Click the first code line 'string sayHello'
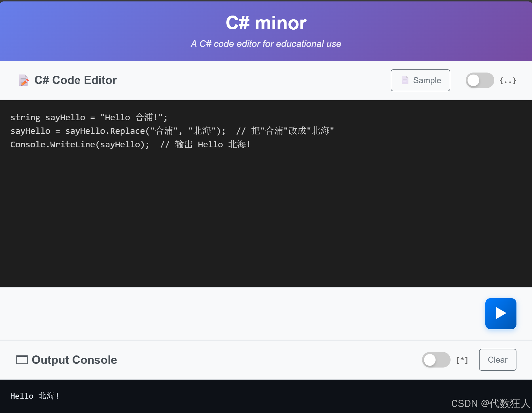532x413 pixels. click(x=89, y=117)
